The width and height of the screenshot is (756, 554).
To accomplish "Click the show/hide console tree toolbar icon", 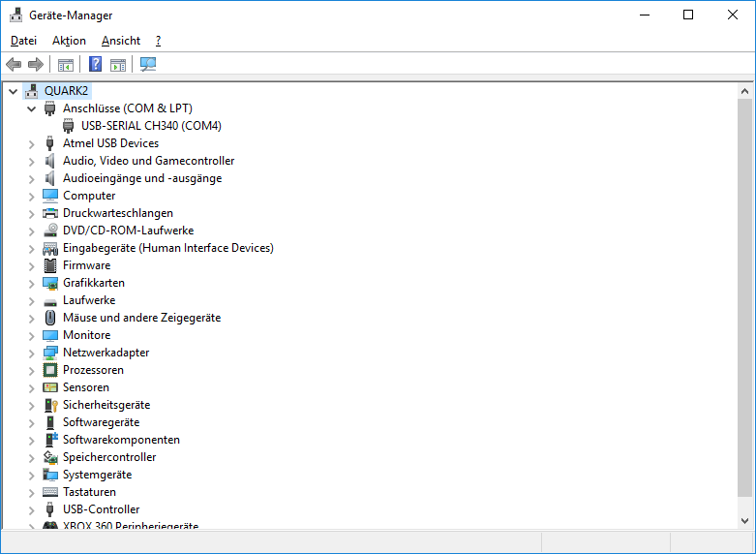I will (x=66, y=65).
